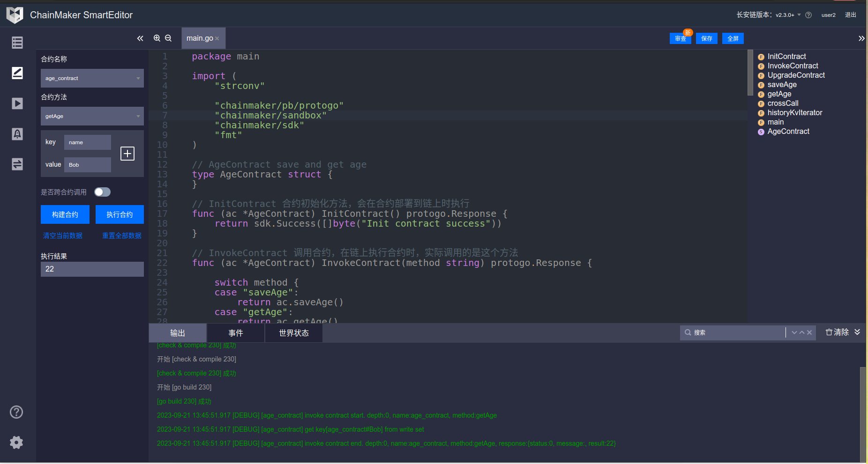Collapse the left contract panel
Screen dimensions: 868x464
click(140, 38)
